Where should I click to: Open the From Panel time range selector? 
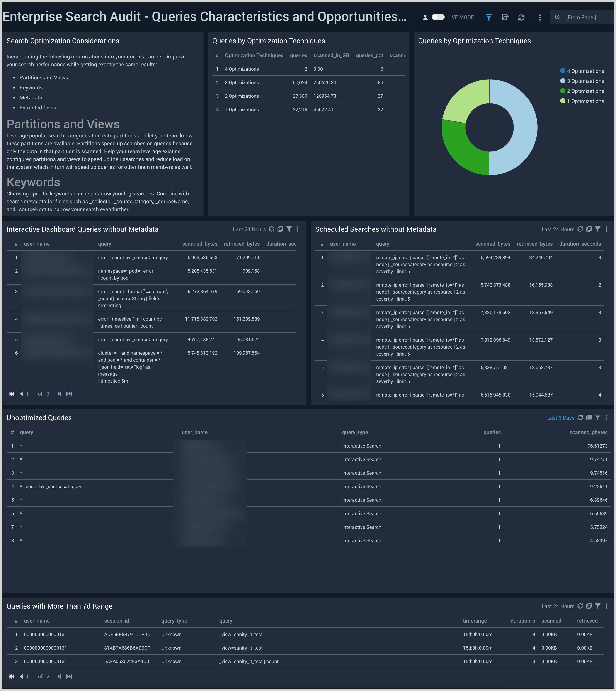[580, 17]
